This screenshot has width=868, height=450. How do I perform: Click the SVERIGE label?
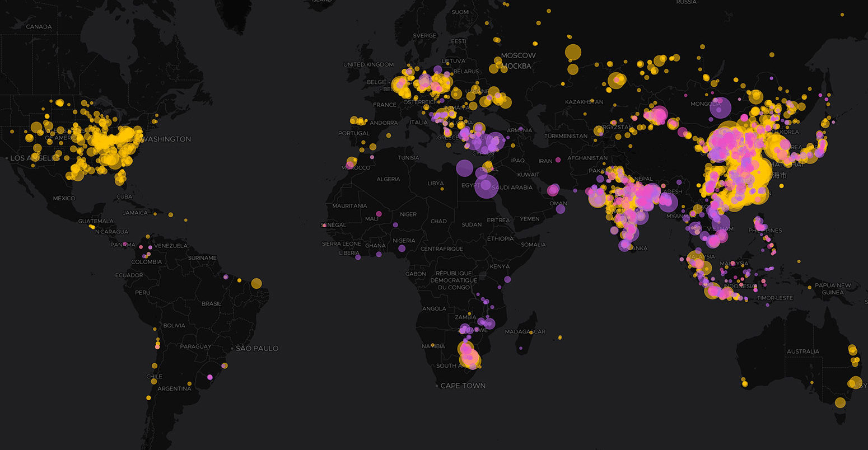pos(424,35)
